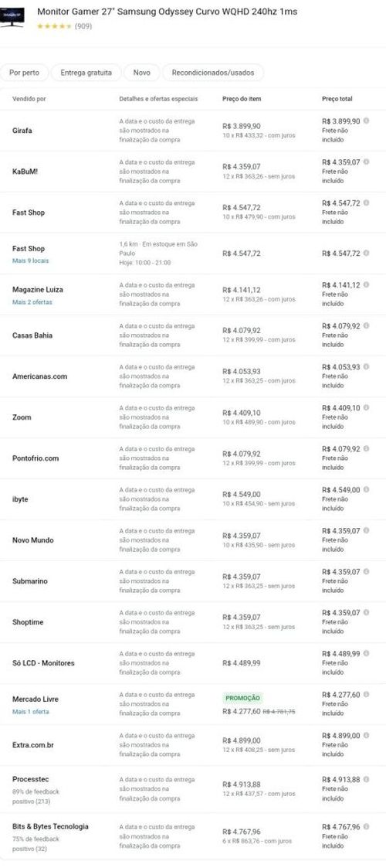Click the info icon beside Girafa total price
Image resolution: width=386 pixels, height=868 pixels.
366,121
